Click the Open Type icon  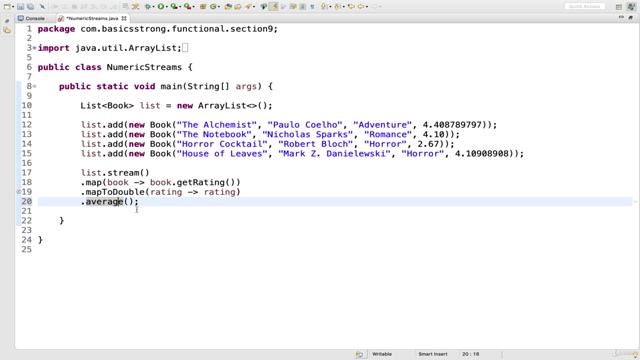coord(228,7)
